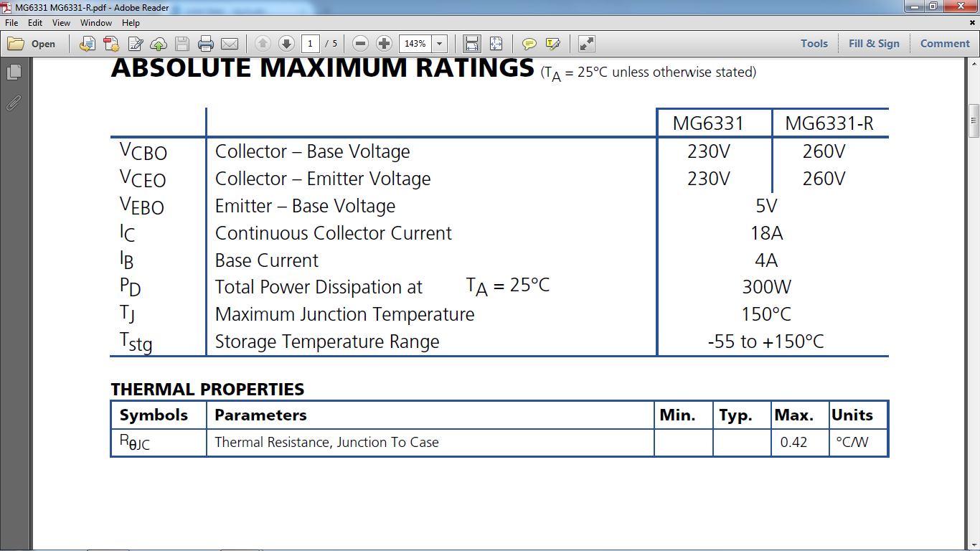Click the 5V emitter-base value
980x551 pixels.
[766, 206]
